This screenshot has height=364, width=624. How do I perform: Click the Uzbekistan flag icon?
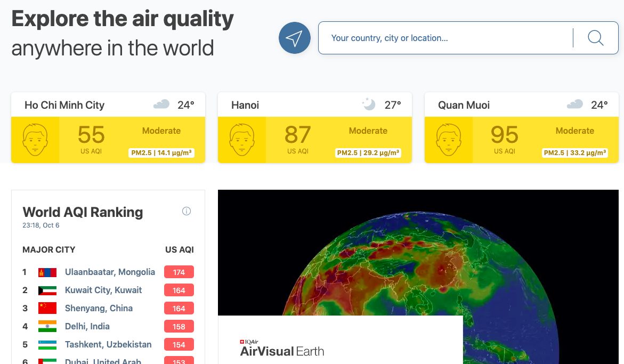coord(47,344)
